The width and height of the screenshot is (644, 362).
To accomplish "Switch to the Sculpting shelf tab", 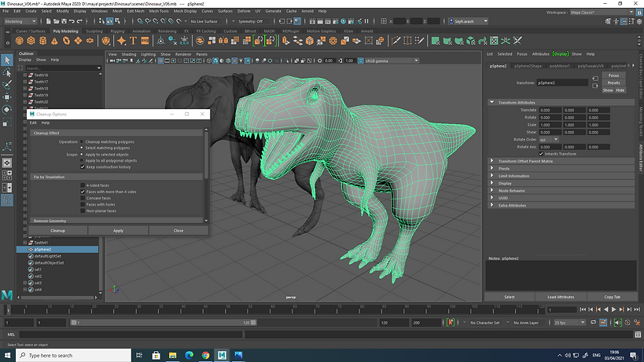I will 94,31.
